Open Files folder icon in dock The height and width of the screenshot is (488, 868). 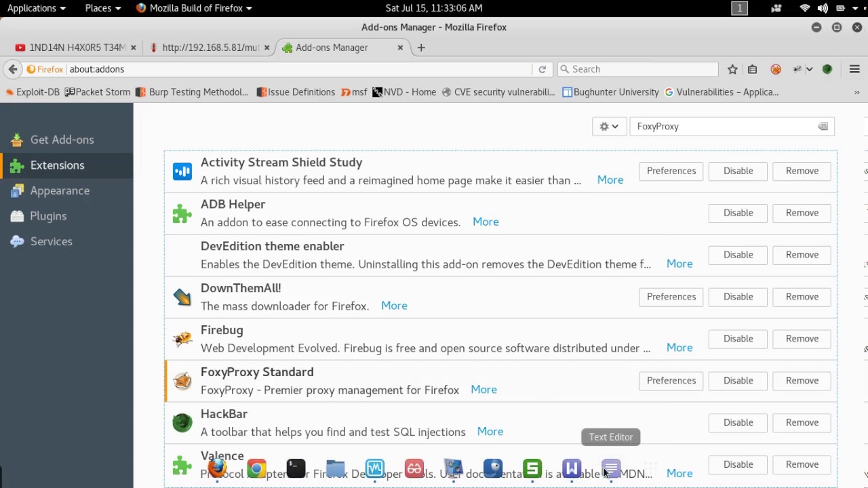pyautogui.click(x=335, y=468)
